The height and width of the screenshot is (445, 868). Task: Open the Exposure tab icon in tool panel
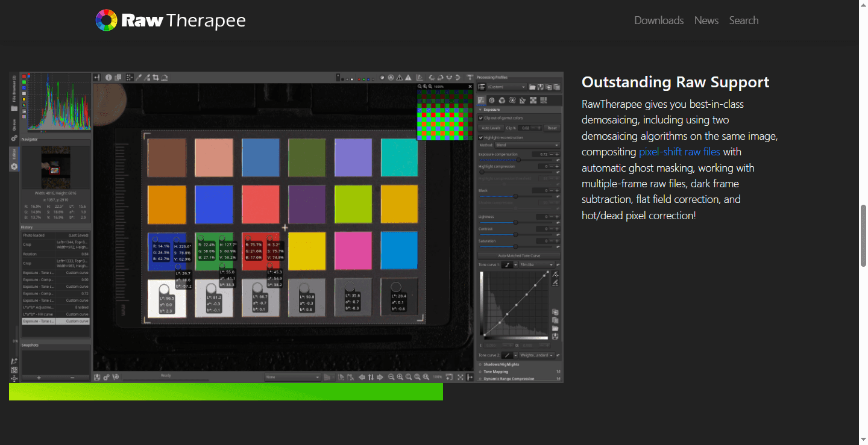pyautogui.click(x=482, y=100)
